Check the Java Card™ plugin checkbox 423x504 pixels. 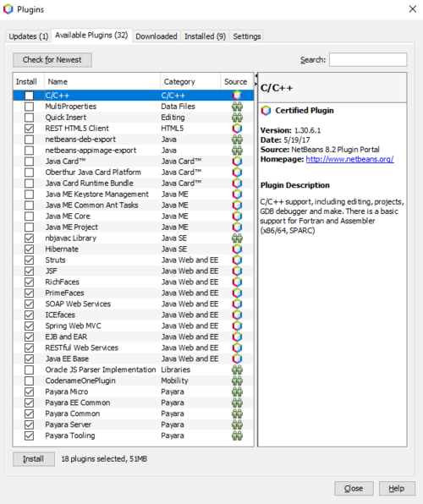(x=29, y=161)
